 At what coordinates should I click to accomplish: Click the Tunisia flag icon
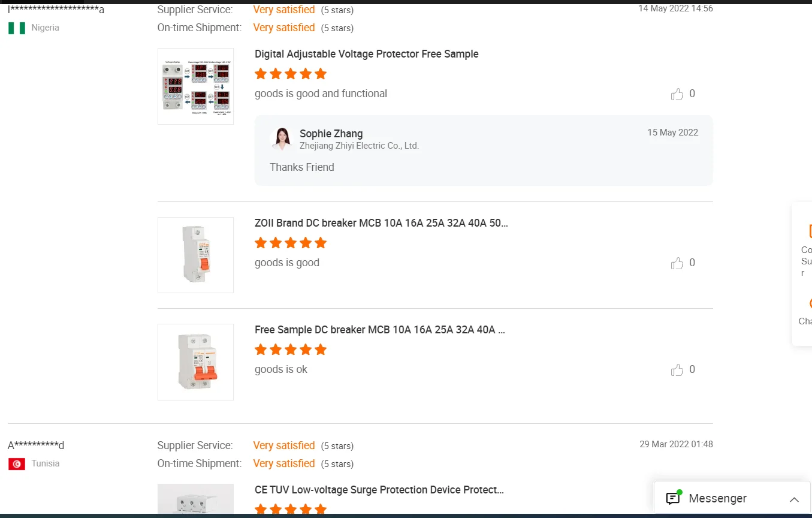[x=17, y=464]
